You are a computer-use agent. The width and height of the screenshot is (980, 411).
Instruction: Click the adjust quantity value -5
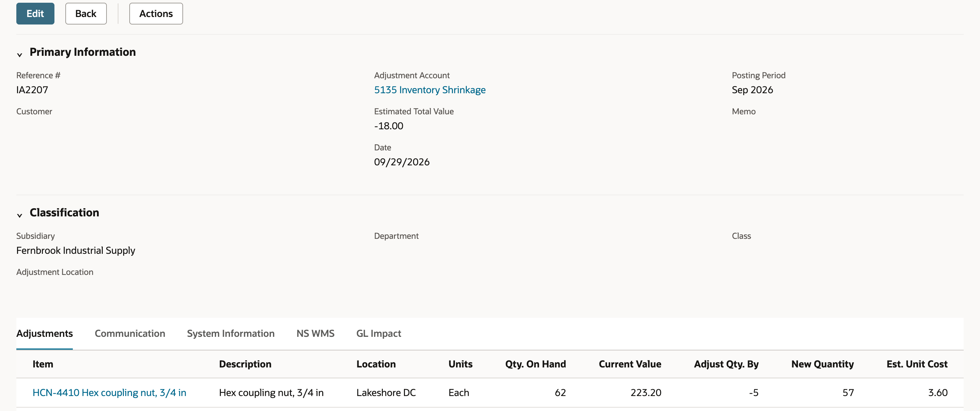(x=753, y=392)
